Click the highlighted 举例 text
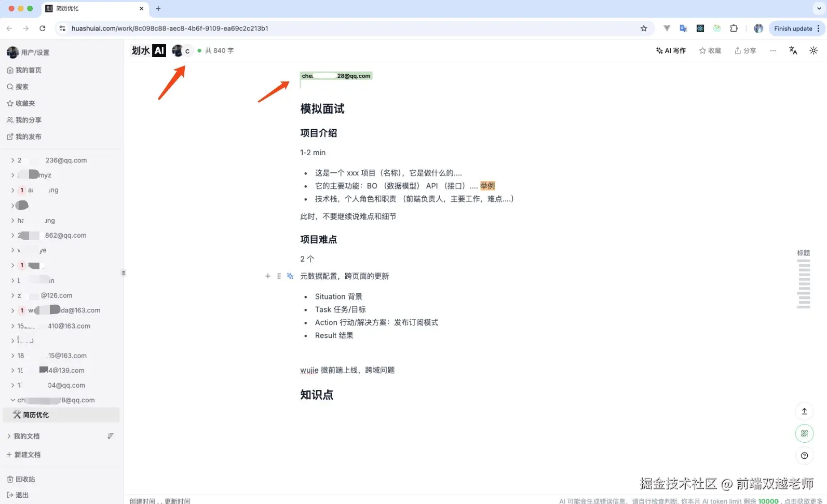This screenshot has height=504, width=827. click(487, 186)
